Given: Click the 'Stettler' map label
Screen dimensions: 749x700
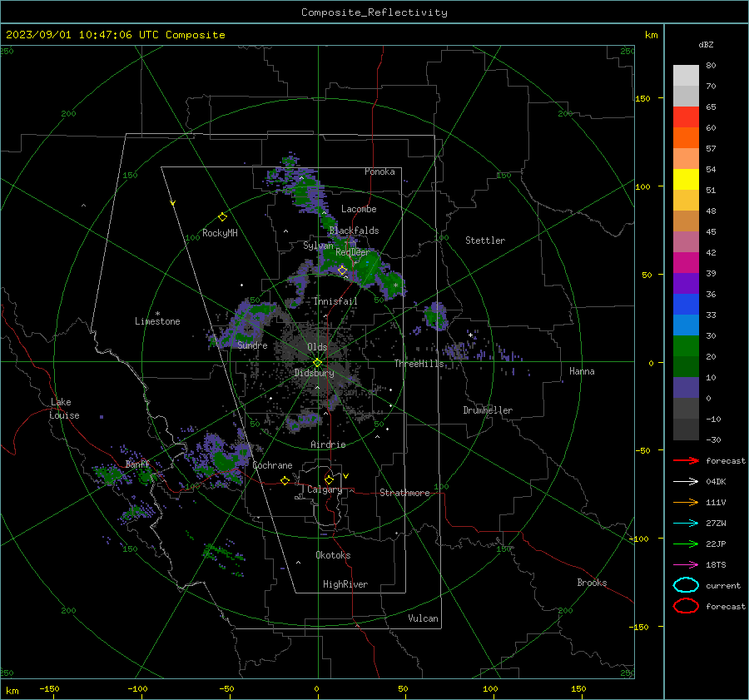Looking at the screenshot, I should (x=485, y=241).
